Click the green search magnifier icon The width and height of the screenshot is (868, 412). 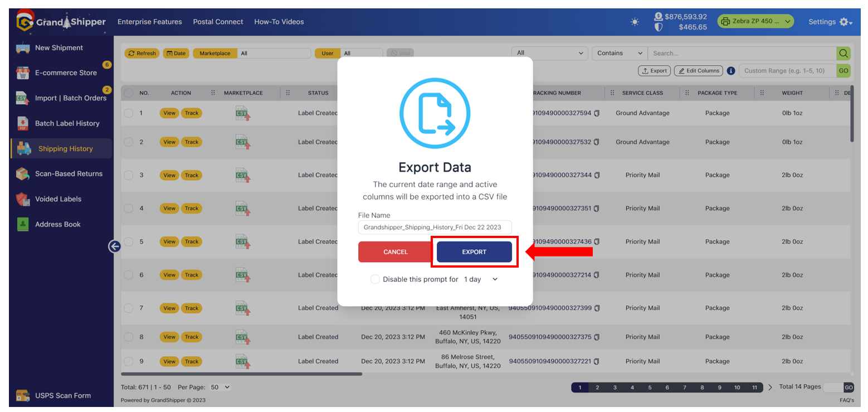tap(844, 54)
